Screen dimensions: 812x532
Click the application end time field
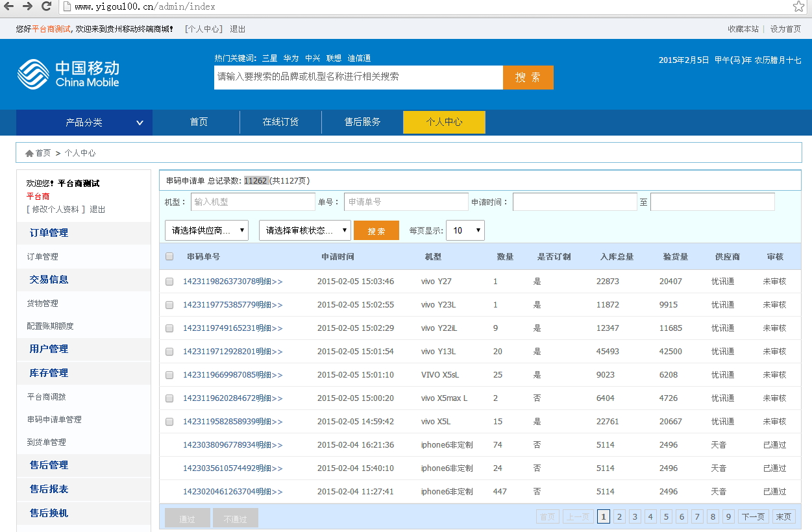712,202
